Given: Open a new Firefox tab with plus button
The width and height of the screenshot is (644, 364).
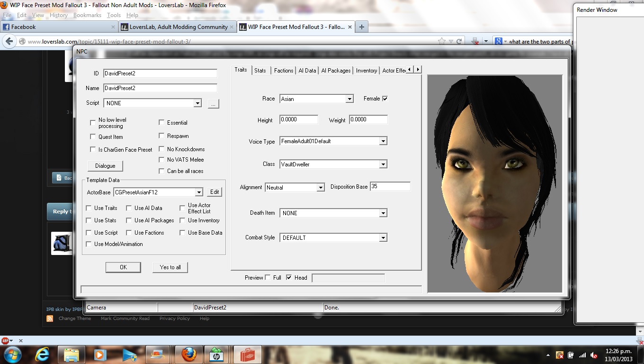Looking at the screenshot, I should tap(362, 27).
